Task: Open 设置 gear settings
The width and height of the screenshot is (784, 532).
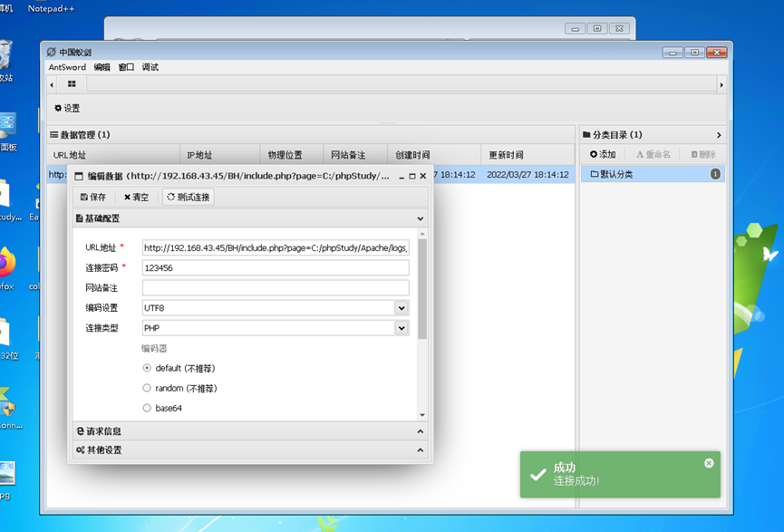Action: point(67,108)
